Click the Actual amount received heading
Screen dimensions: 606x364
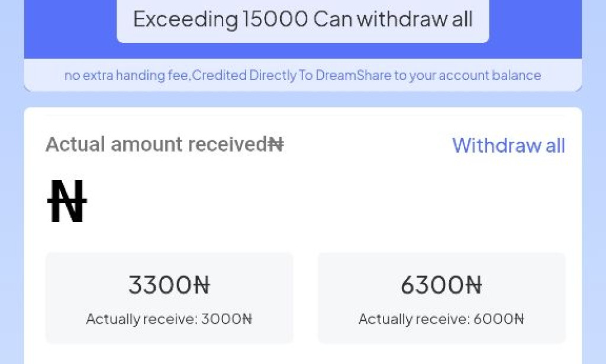(157, 144)
